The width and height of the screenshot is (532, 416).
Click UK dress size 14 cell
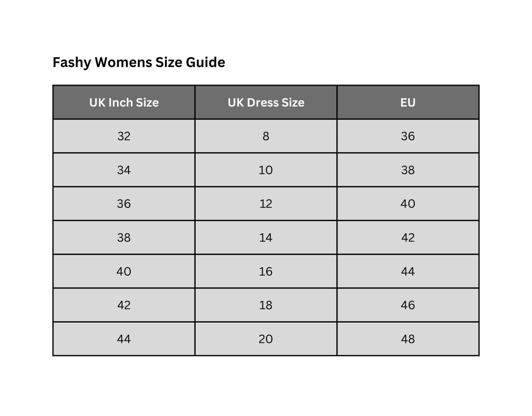(x=266, y=237)
